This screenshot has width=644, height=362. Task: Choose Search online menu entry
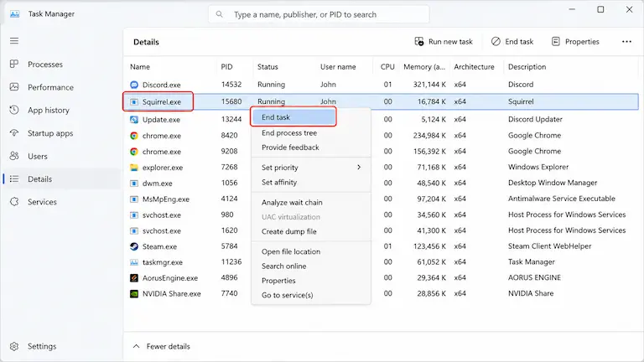(x=283, y=266)
